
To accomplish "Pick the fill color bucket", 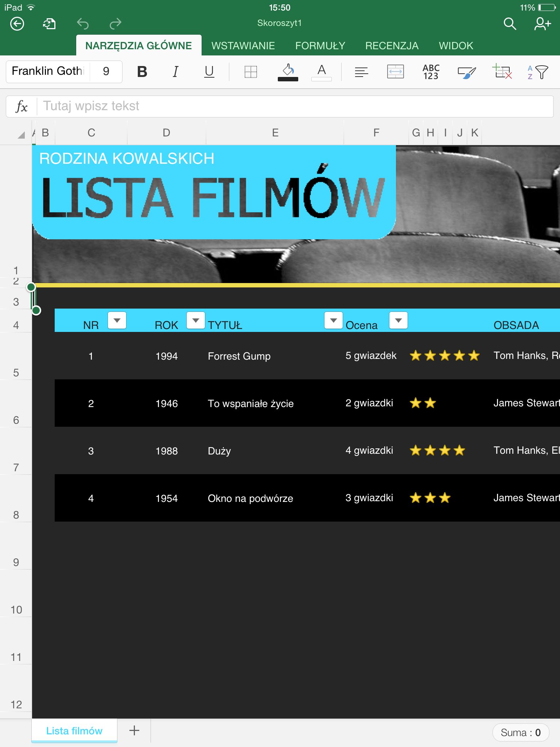I will pos(288,72).
